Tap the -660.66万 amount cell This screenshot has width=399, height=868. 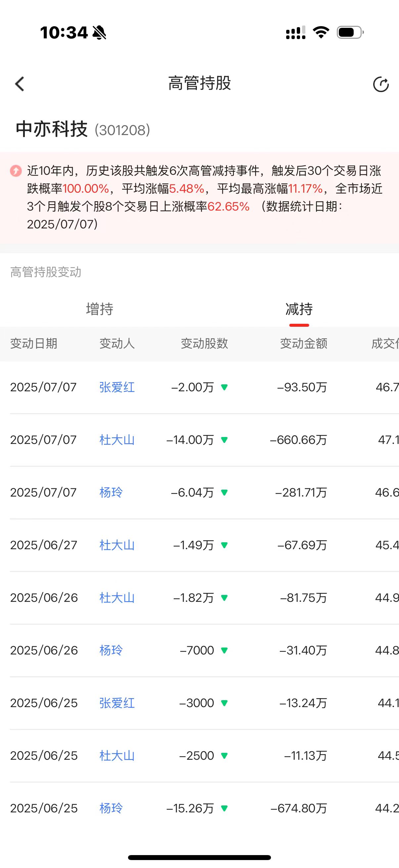tap(298, 440)
